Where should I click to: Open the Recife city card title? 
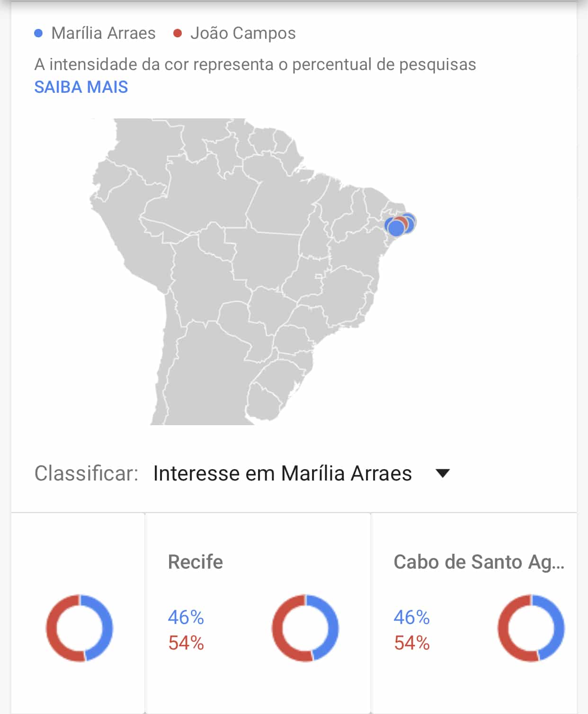(195, 562)
